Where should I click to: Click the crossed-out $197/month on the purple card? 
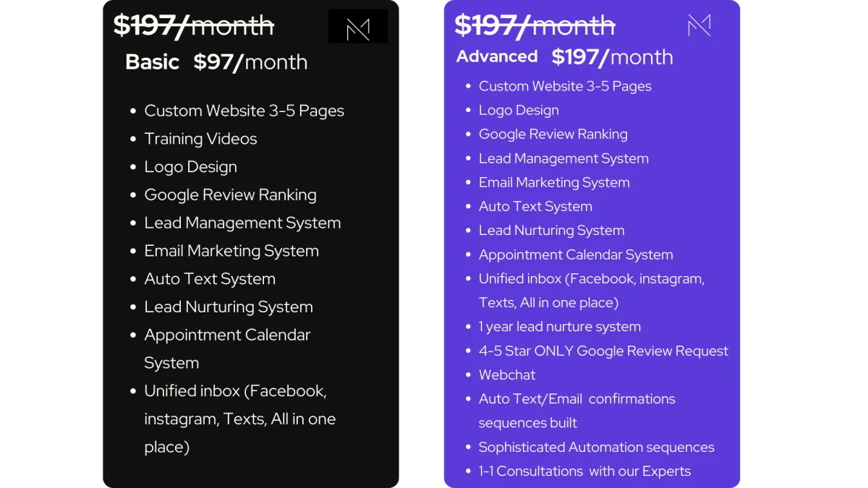[535, 25]
